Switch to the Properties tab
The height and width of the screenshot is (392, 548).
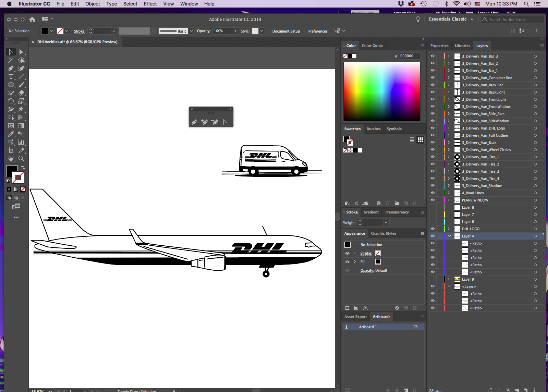point(439,46)
